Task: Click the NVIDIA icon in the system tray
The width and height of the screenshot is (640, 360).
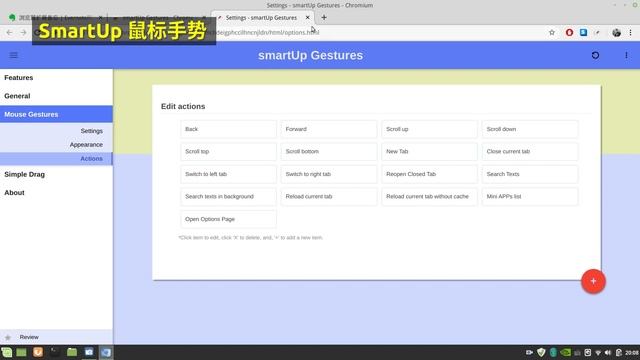Action: (x=565, y=352)
